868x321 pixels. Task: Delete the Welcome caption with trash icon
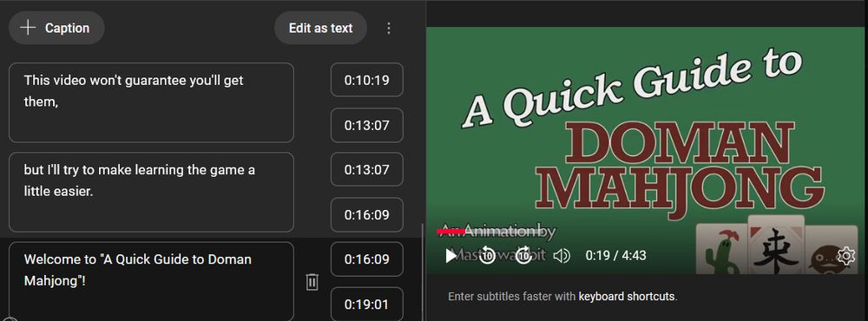tap(312, 282)
